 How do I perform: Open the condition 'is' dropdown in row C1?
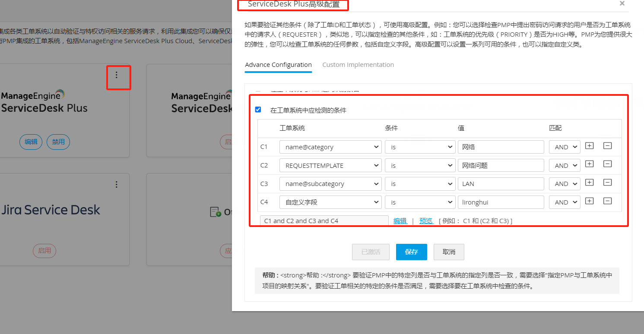(420, 147)
